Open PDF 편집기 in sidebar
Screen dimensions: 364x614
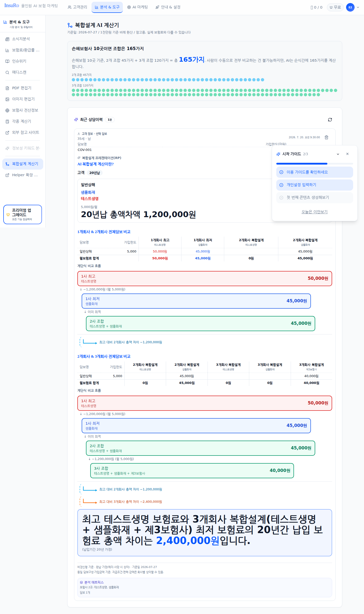pyautogui.click(x=22, y=88)
